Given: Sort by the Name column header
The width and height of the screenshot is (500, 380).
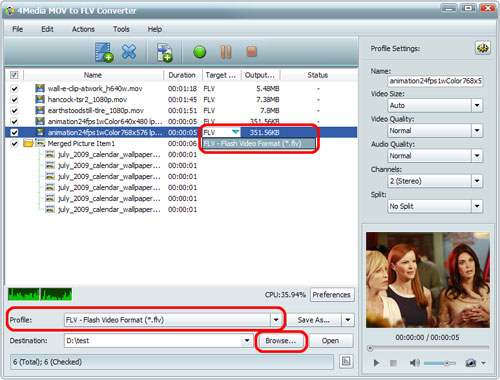Looking at the screenshot, I should click(x=93, y=75).
